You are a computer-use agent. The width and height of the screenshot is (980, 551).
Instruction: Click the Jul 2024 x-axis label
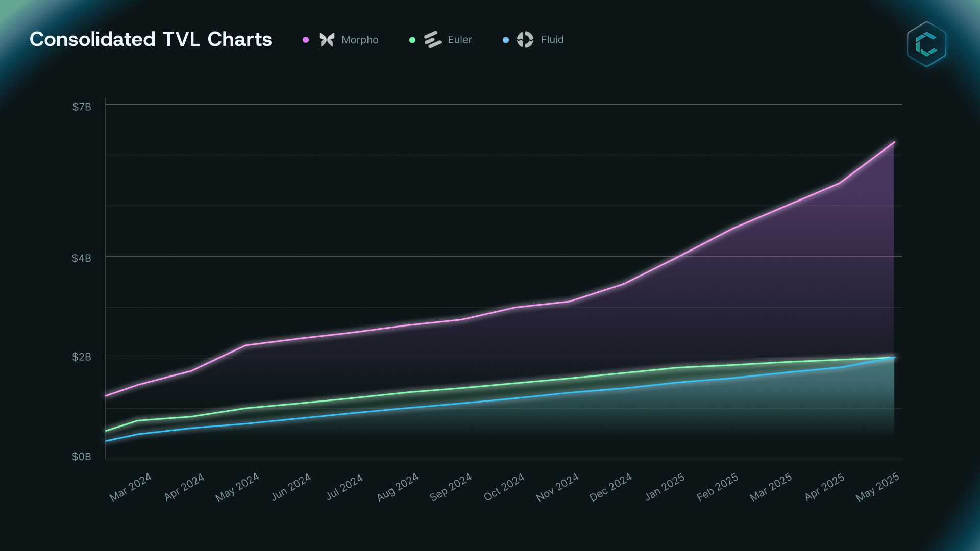click(345, 487)
